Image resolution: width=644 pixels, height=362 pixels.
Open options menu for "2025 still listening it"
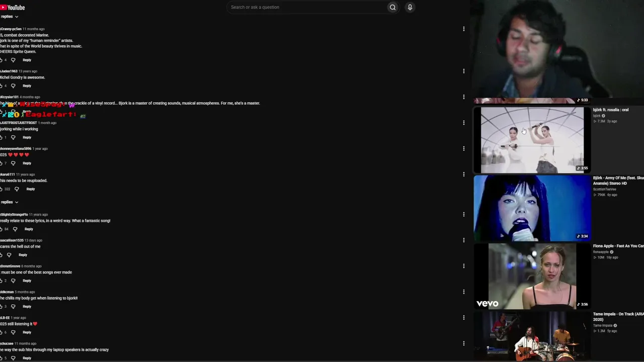click(x=463, y=318)
